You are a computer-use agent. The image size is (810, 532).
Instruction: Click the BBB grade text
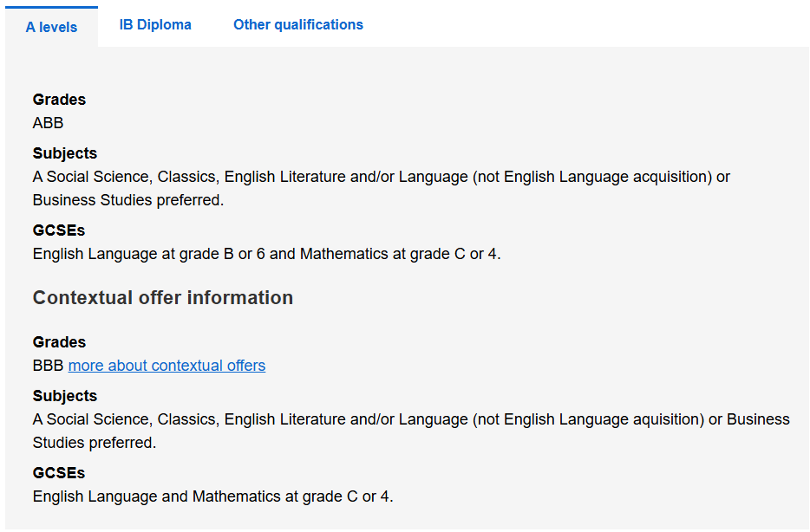pos(49,366)
